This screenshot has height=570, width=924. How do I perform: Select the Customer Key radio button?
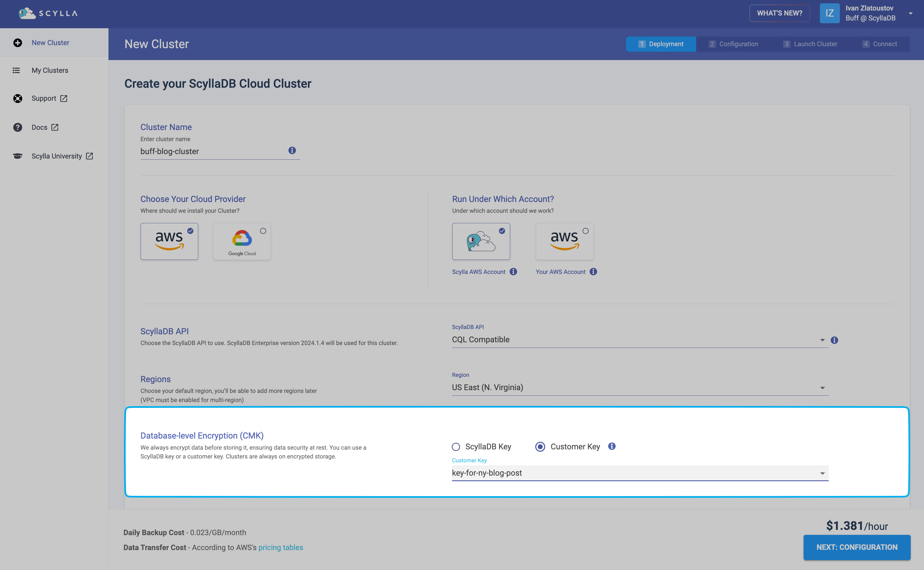coord(540,447)
